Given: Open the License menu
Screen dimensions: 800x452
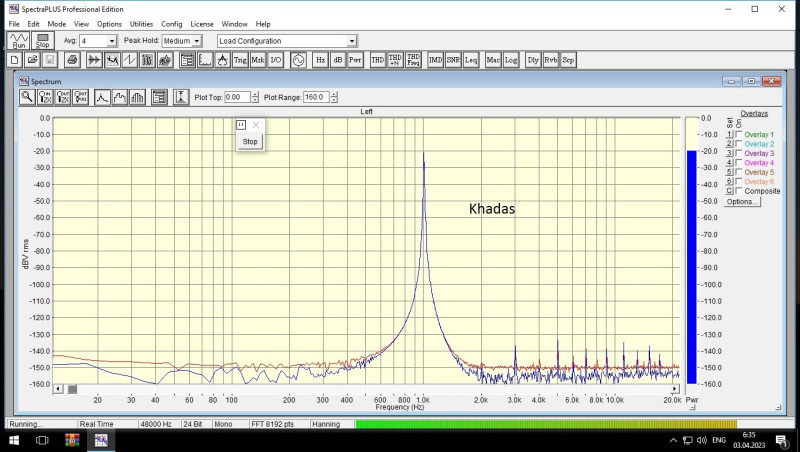Looking at the screenshot, I should tap(202, 24).
